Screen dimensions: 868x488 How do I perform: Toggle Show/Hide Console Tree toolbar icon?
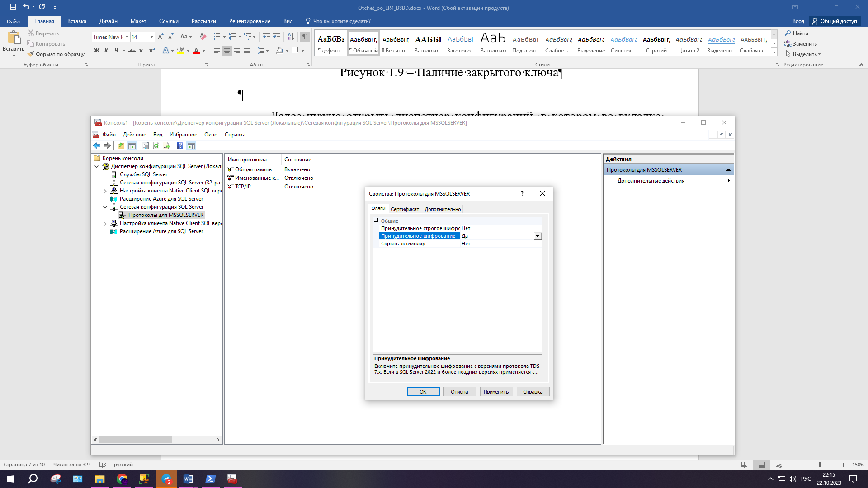[132, 145]
